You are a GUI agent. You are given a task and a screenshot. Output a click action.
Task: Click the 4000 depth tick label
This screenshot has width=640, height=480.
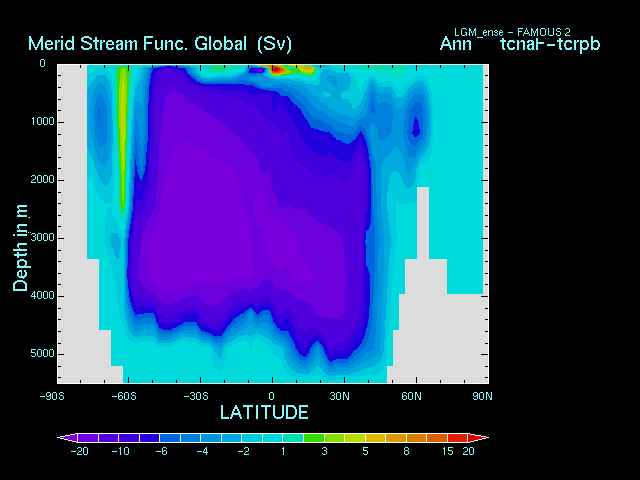click(x=42, y=296)
